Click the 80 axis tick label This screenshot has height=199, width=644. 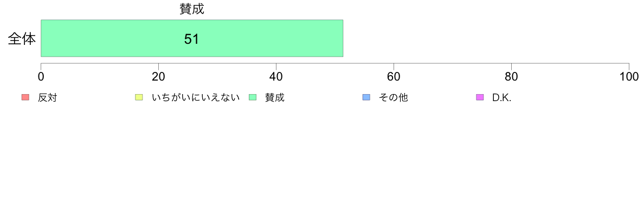coord(511,77)
